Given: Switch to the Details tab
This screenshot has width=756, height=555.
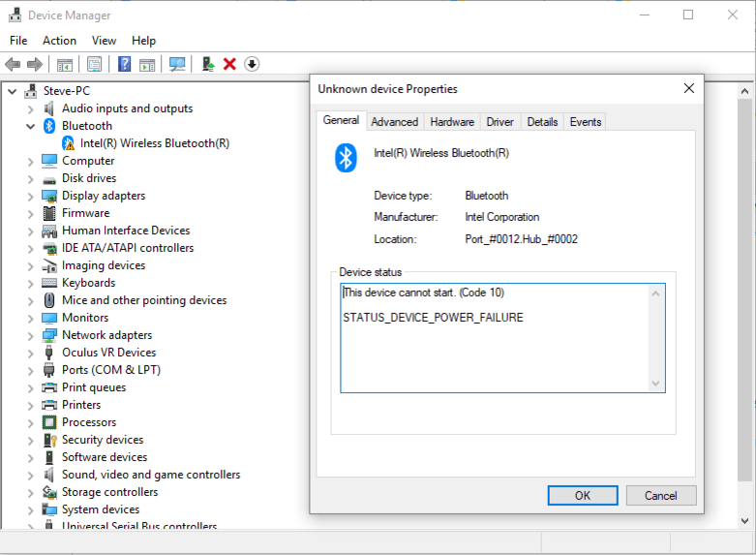Looking at the screenshot, I should [x=542, y=122].
